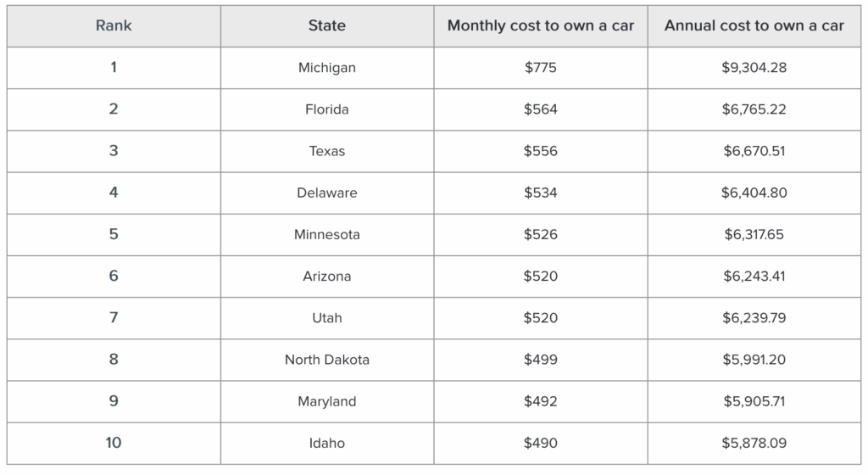This screenshot has height=475, width=868.
Task: Select the Florida state cell
Action: point(326,109)
